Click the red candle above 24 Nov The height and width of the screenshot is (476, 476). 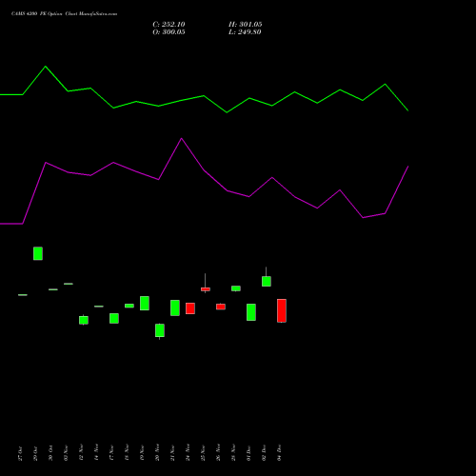point(190,308)
